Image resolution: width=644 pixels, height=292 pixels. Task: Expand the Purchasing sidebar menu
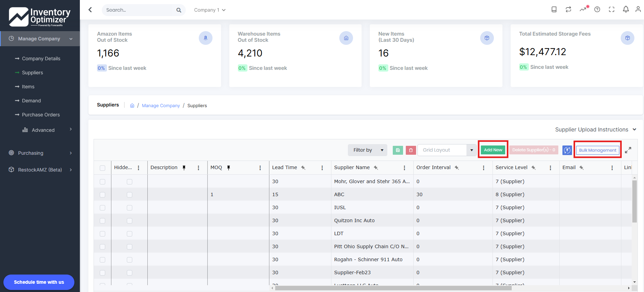[40, 153]
